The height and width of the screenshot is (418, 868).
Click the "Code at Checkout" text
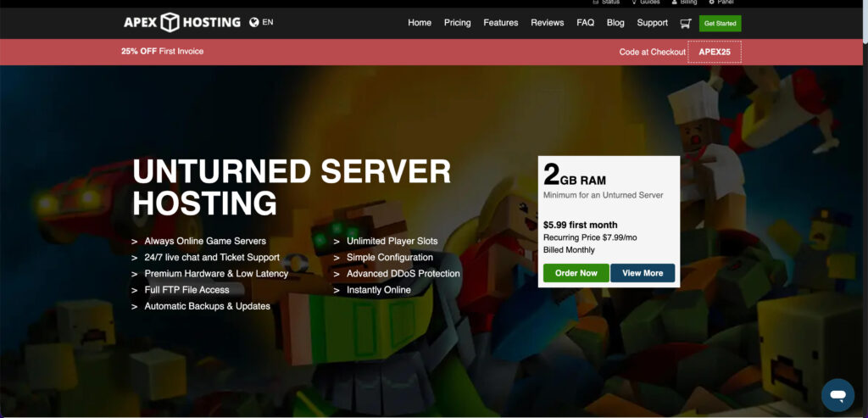[x=653, y=52]
